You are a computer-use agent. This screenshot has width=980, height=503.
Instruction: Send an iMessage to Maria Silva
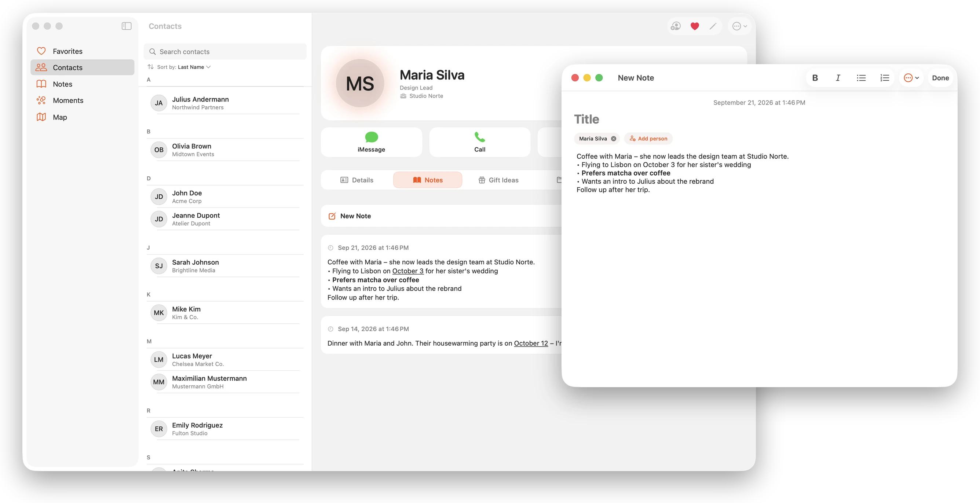[371, 142]
